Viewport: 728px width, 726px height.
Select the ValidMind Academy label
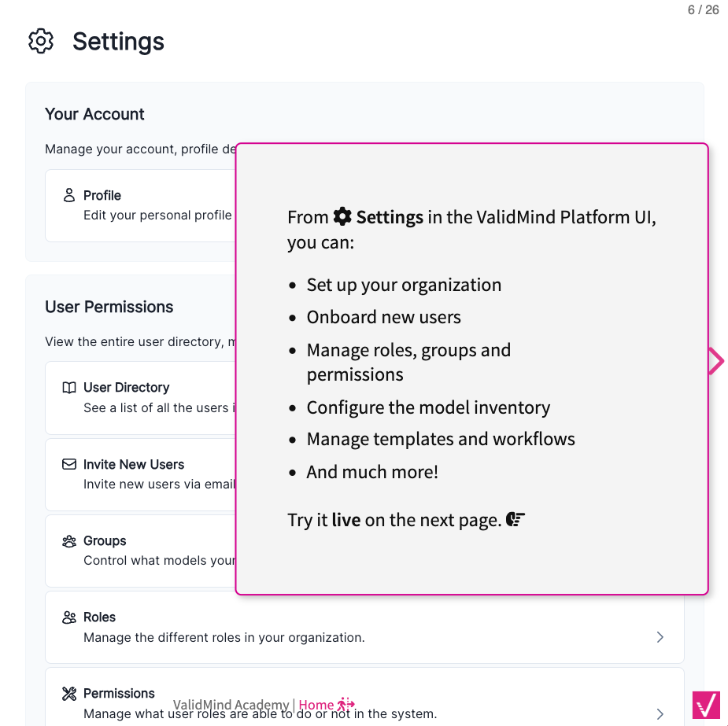(x=231, y=705)
